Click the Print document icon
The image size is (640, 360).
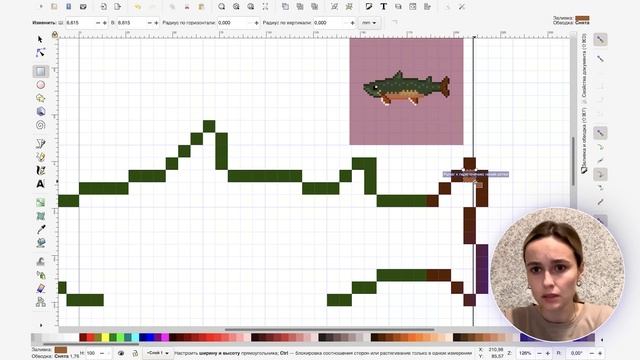(x=83, y=7)
